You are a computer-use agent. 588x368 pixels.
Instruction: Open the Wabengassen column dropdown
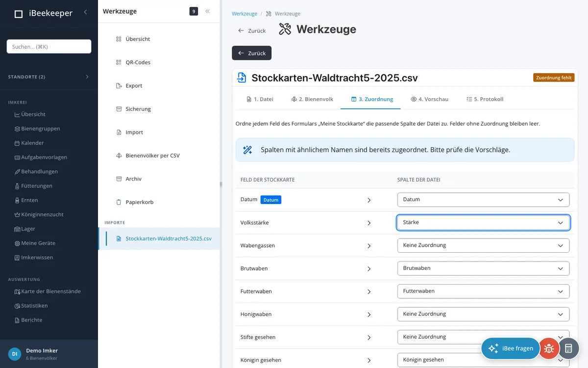pyautogui.click(x=483, y=245)
